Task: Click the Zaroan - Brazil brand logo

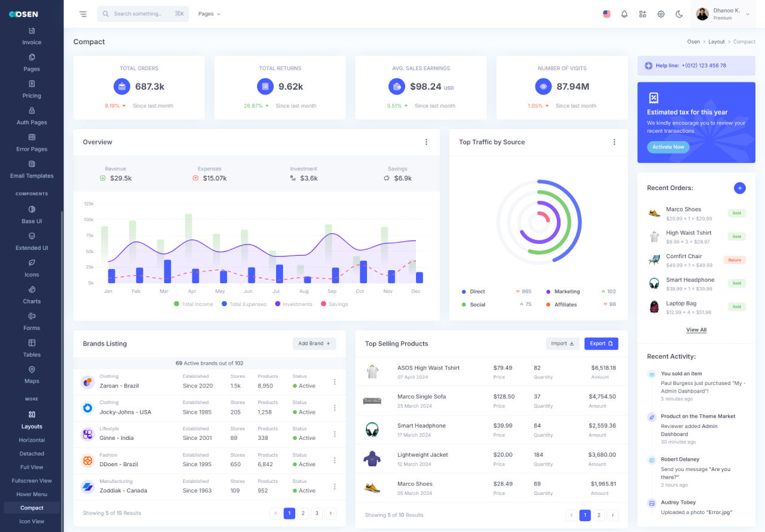Action: tap(88, 381)
